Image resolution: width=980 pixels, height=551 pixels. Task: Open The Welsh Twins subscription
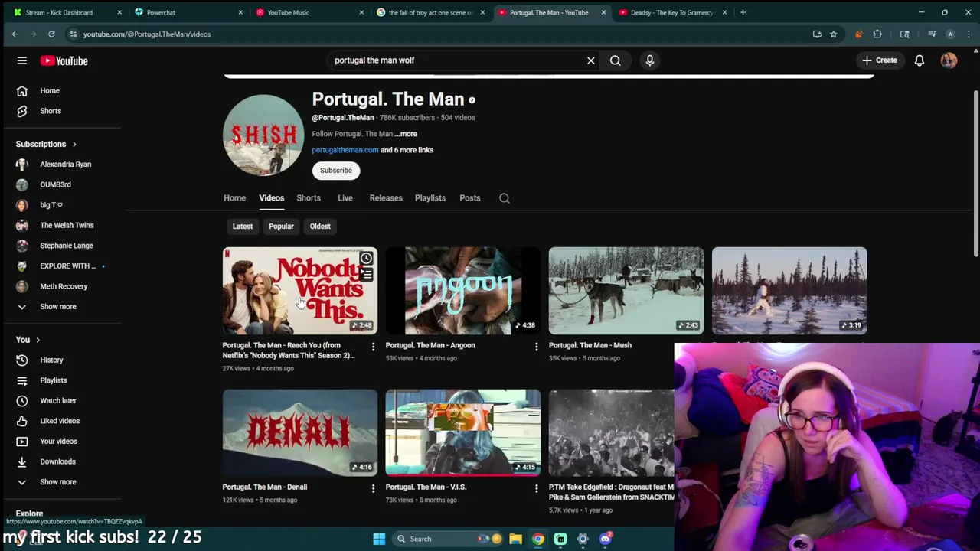tap(67, 225)
